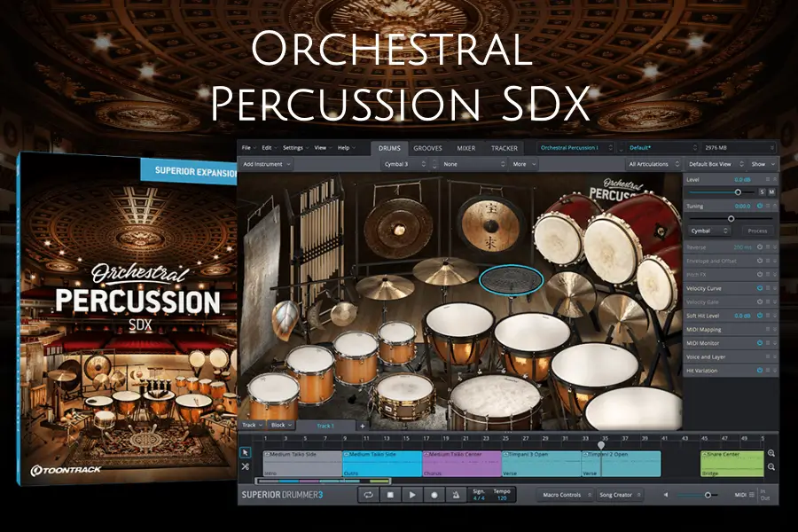Arm the Record button in transport
This screenshot has height=532, width=798.
[x=434, y=495]
